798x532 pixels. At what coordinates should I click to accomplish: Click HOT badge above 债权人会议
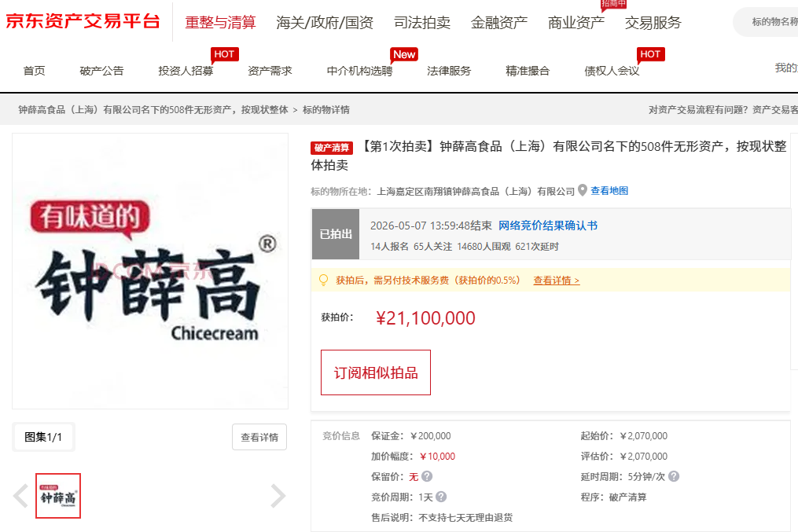(650, 54)
